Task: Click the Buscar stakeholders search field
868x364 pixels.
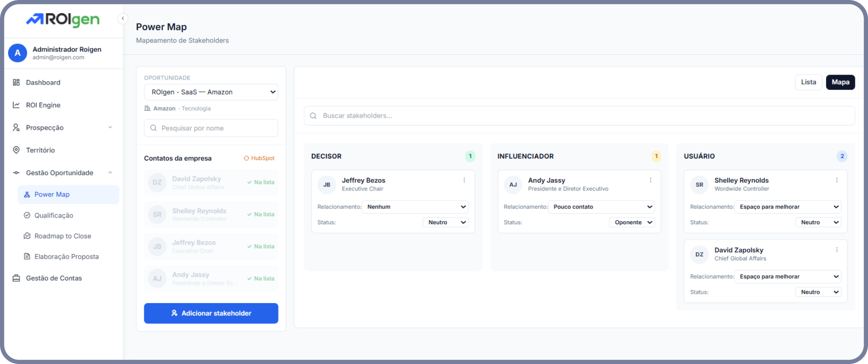Action: (x=579, y=116)
